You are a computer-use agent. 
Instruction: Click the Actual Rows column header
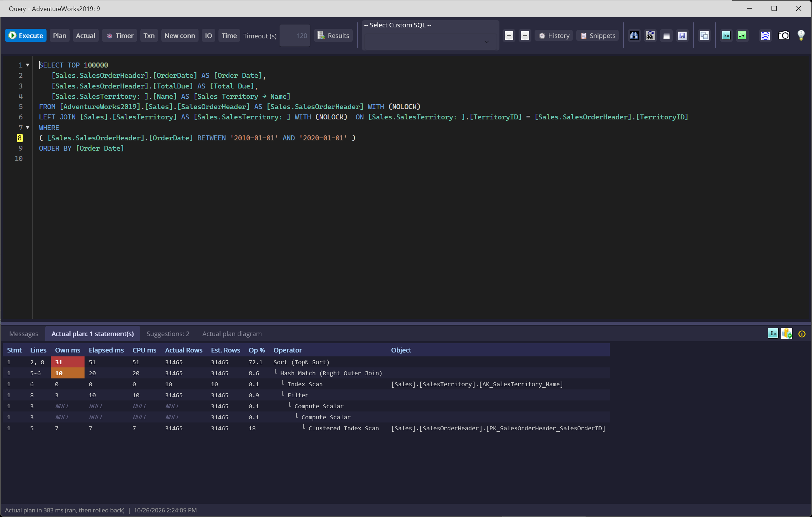(x=184, y=350)
